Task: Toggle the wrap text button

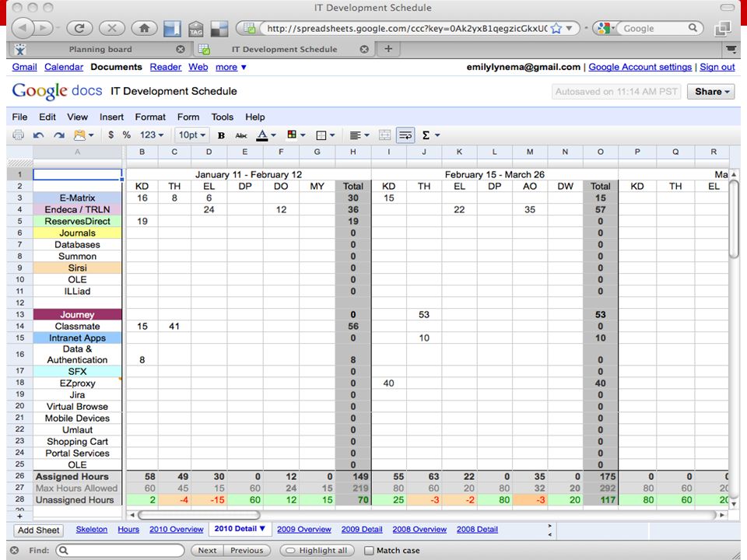Action: (405, 135)
